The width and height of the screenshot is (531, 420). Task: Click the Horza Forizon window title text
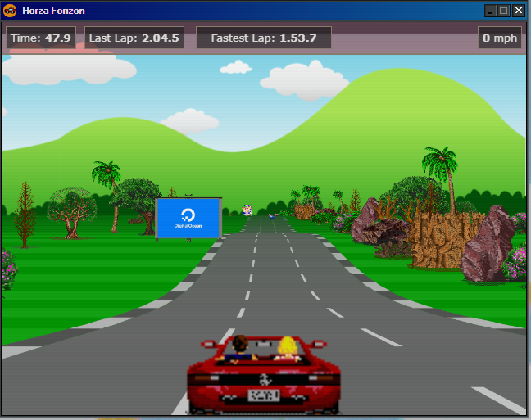(x=53, y=11)
